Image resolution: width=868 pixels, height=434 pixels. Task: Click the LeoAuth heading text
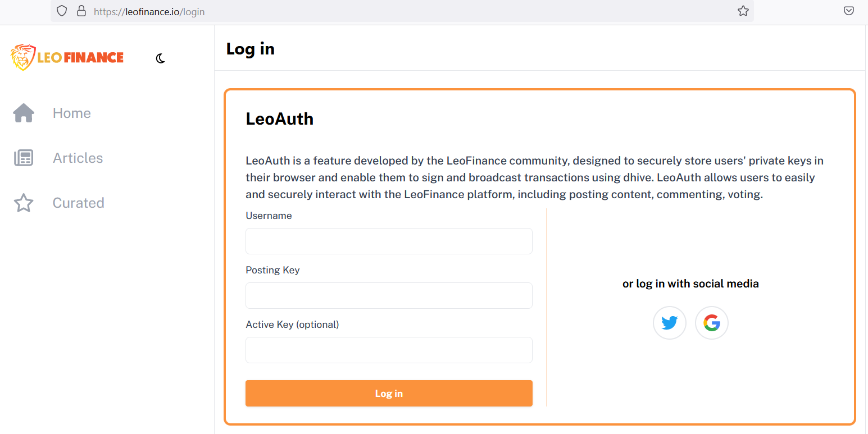coord(279,119)
